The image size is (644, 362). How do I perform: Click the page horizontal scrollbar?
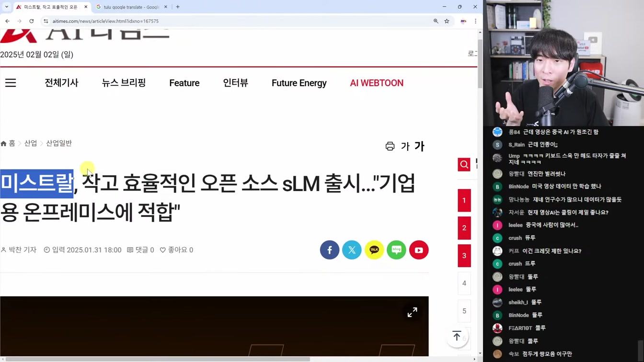(x=157, y=359)
